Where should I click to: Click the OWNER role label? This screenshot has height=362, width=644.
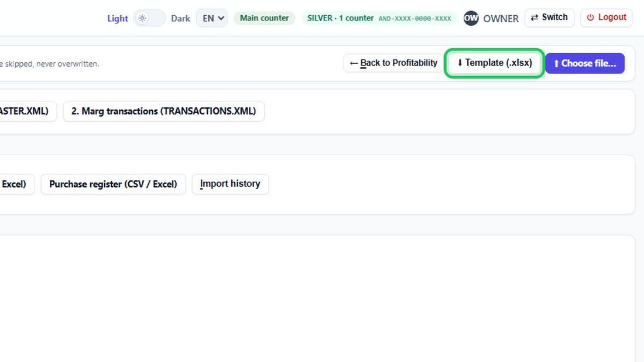coord(501,19)
